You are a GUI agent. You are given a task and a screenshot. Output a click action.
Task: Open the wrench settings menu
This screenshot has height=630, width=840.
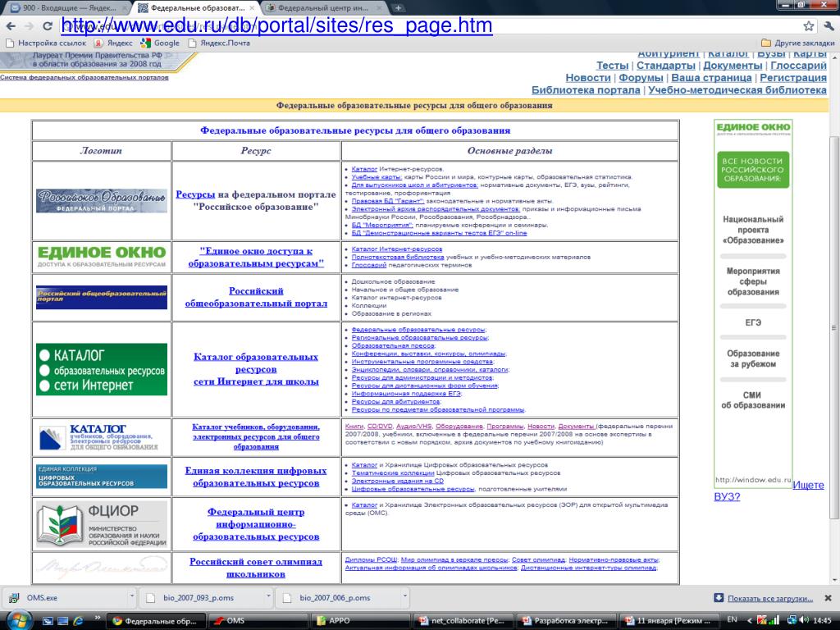click(x=829, y=25)
